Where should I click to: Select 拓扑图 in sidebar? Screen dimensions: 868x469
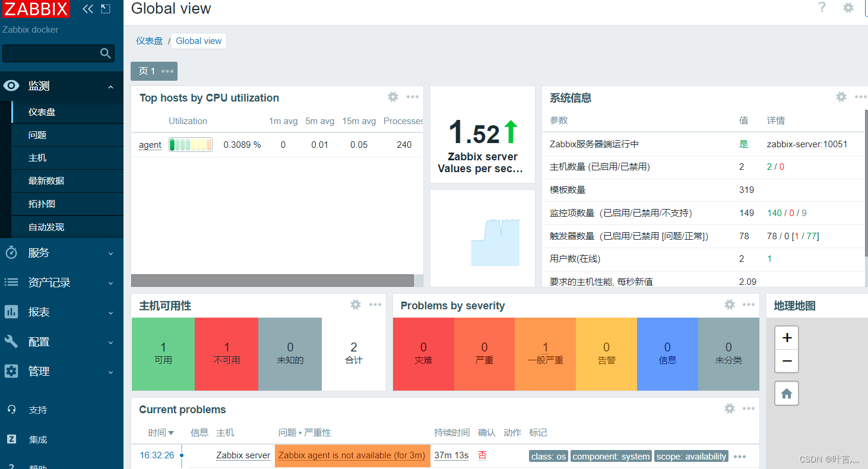[67, 204]
